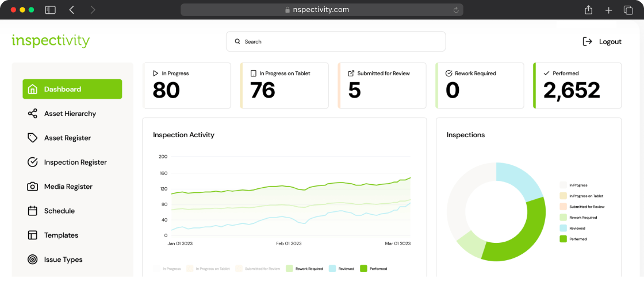Viewport: 644px width, 302px height.
Task: Click the play icon on In Progress card
Action: click(156, 73)
